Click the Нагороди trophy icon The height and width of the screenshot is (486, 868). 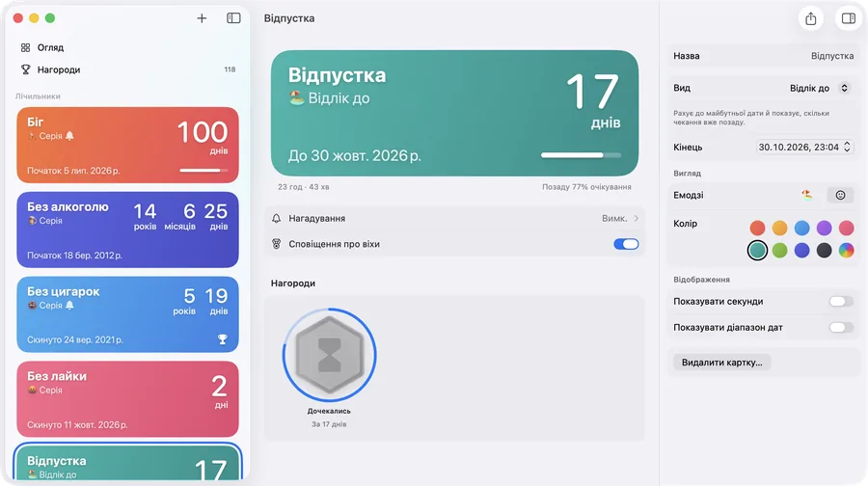[25, 69]
